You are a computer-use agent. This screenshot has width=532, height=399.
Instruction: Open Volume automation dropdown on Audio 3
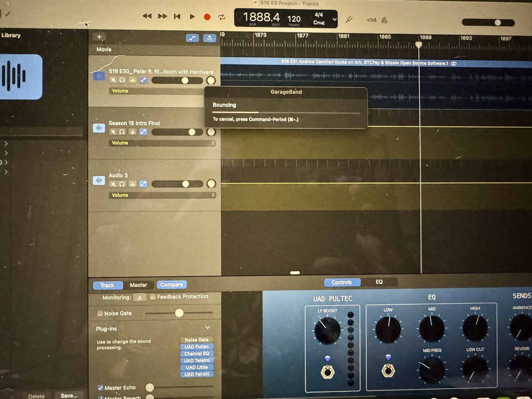point(162,195)
